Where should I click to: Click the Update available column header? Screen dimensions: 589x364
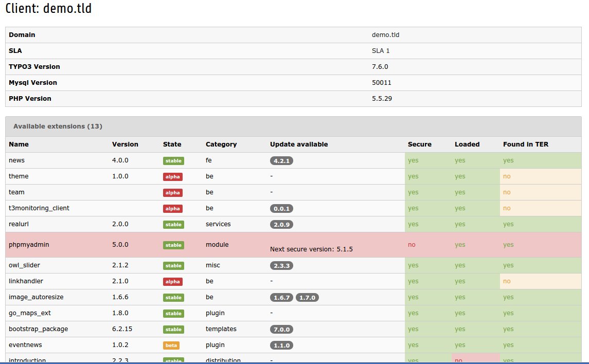299,144
